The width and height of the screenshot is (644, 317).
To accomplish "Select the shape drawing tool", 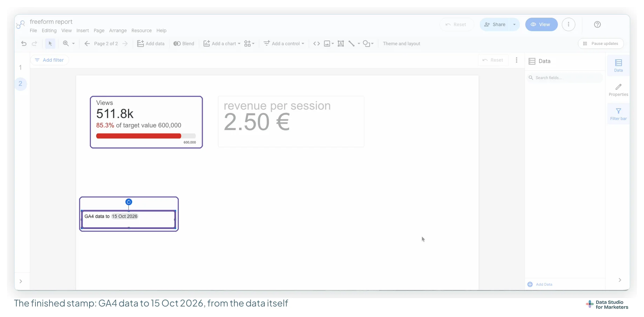I will coord(366,43).
